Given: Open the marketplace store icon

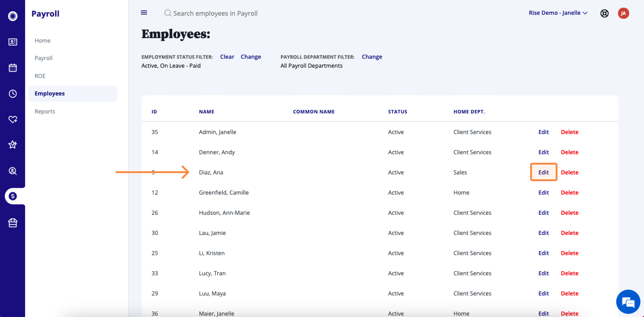Looking at the screenshot, I should pyautogui.click(x=13, y=223).
